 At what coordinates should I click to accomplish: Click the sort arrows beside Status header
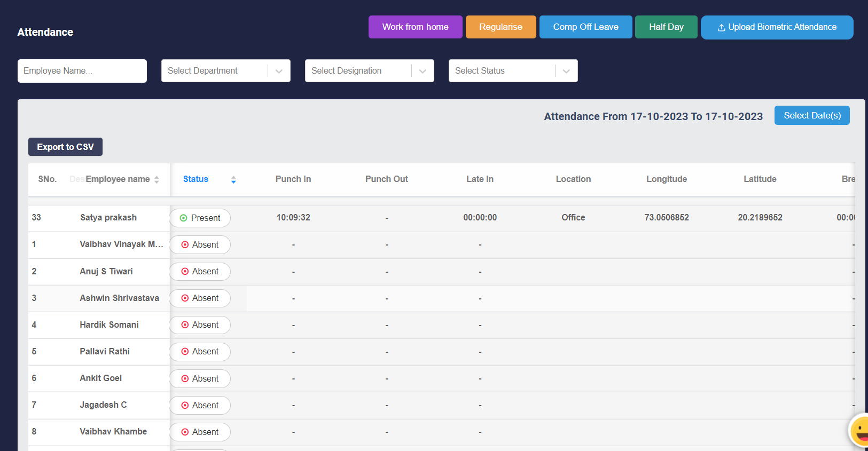233,180
